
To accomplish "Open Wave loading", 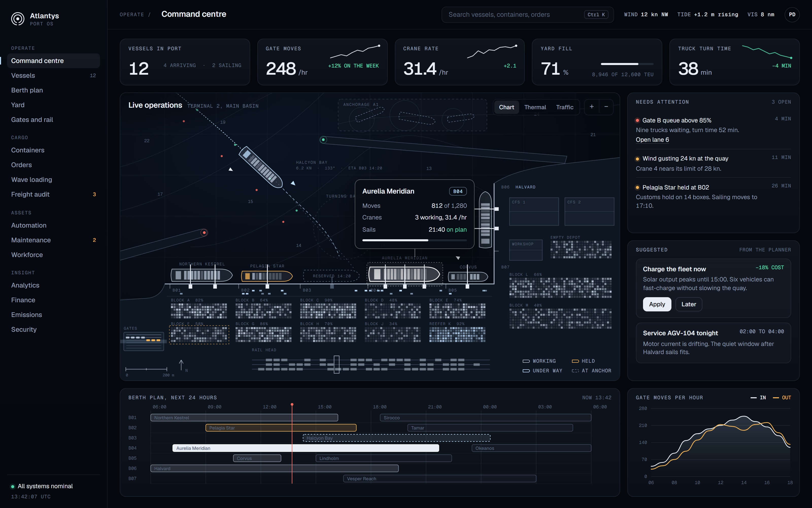I will click(x=53, y=180).
